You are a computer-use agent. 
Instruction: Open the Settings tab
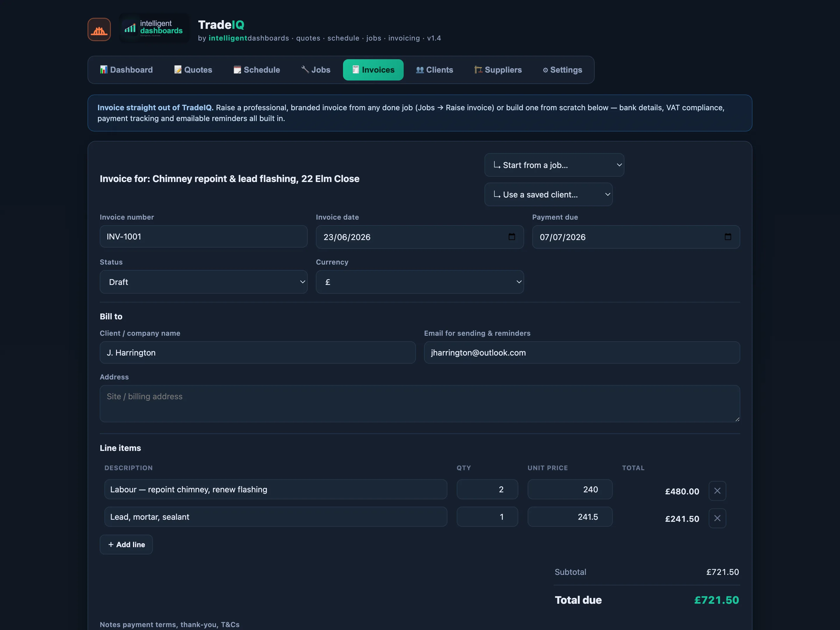pos(562,70)
